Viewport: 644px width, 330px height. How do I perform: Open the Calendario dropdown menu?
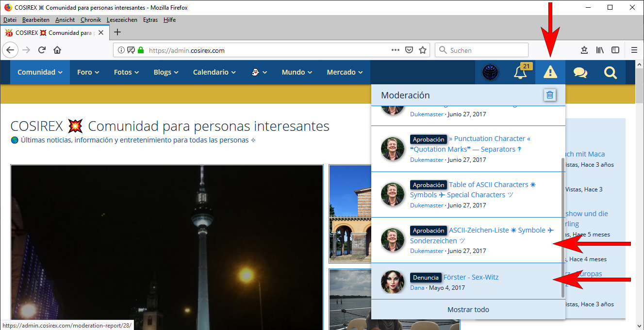pyautogui.click(x=214, y=72)
